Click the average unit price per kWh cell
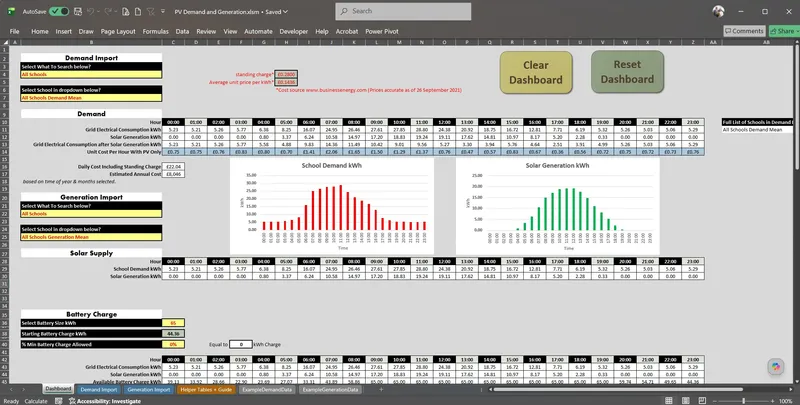 [x=286, y=82]
